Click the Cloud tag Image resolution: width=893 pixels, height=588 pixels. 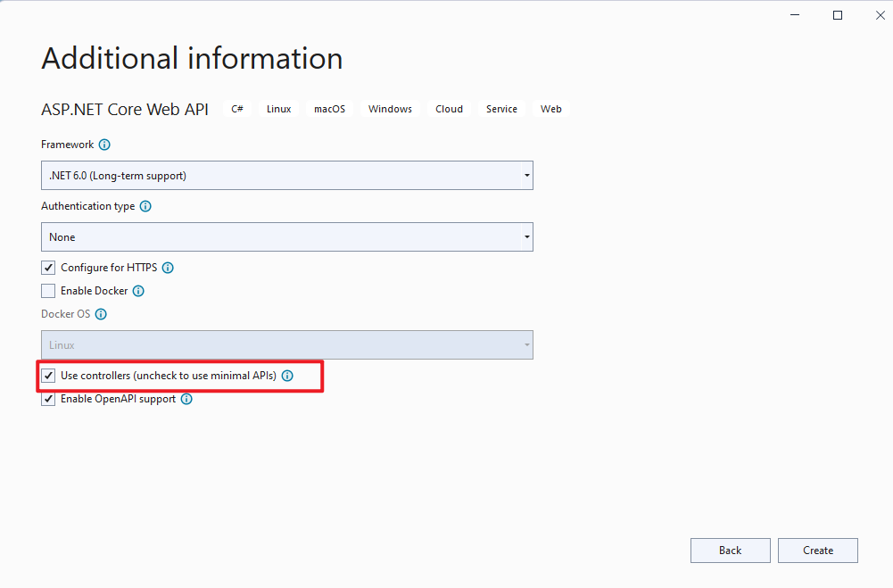point(450,109)
